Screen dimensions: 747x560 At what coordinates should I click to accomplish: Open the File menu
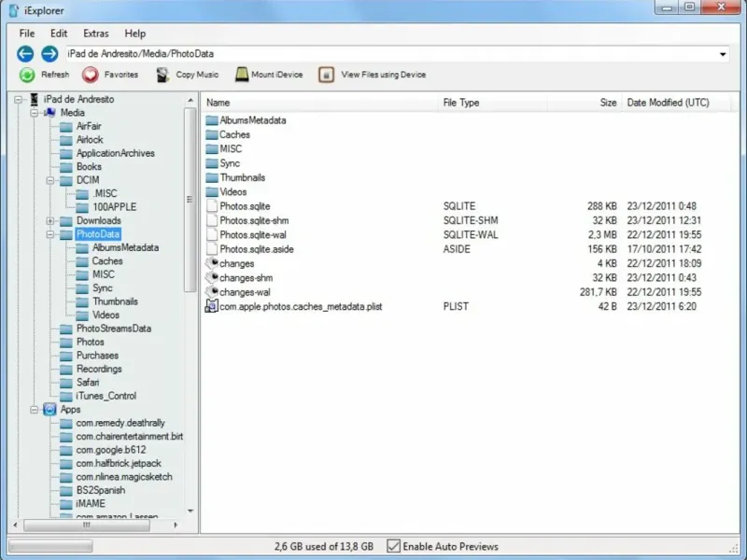tap(27, 34)
